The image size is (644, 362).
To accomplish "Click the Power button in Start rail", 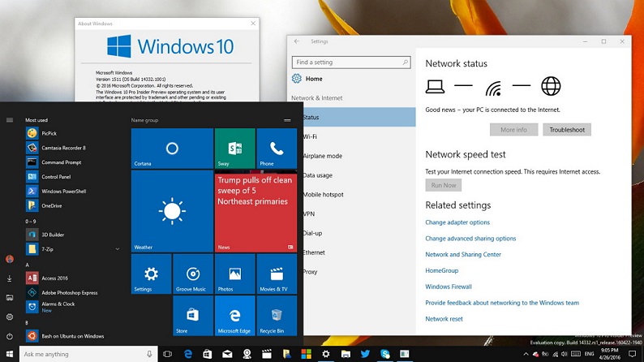I will tap(10, 336).
